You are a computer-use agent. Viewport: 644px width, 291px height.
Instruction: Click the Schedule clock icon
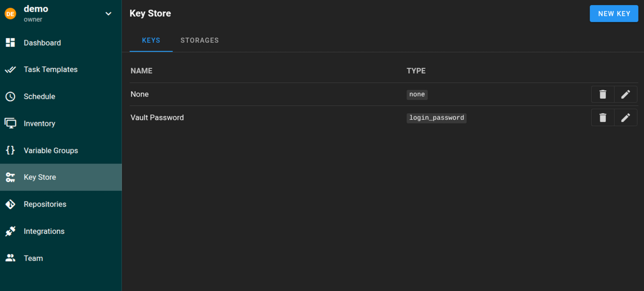pyautogui.click(x=10, y=97)
